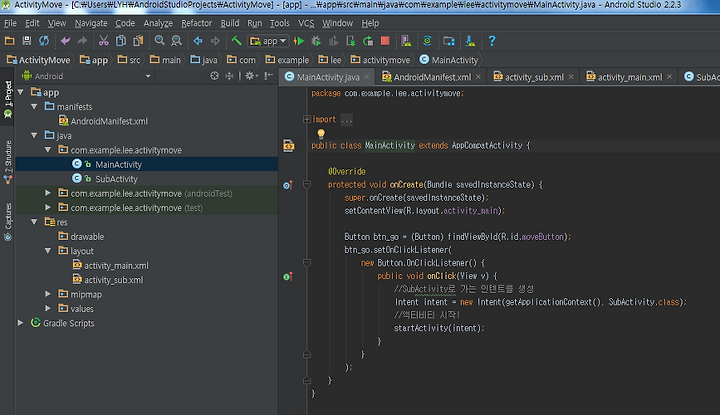Open the File menu
Image resolution: width=720 pixels, height=415 pixels.
(x=10, y=23)
